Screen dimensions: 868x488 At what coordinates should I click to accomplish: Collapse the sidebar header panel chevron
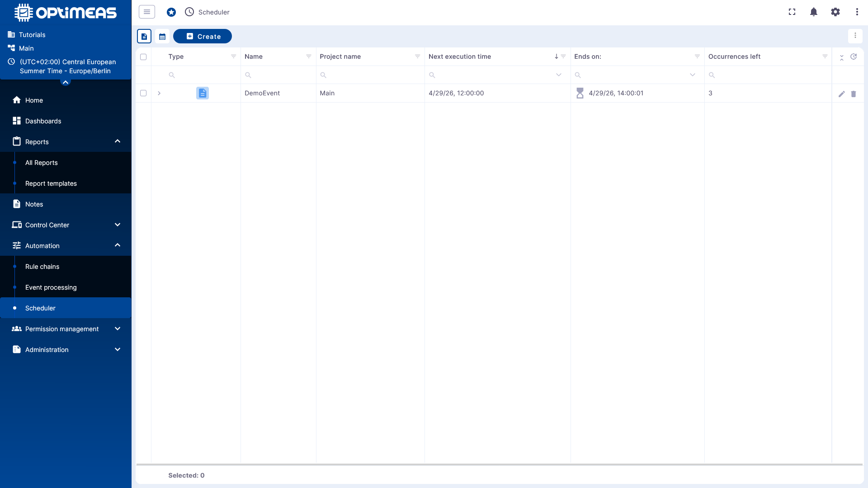(x=66, y=82)
